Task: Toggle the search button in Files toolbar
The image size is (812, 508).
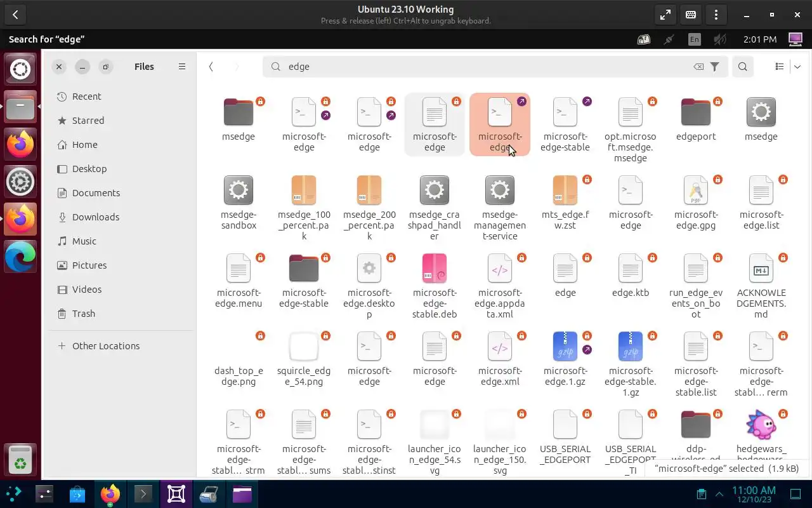Action: [743, 67]
